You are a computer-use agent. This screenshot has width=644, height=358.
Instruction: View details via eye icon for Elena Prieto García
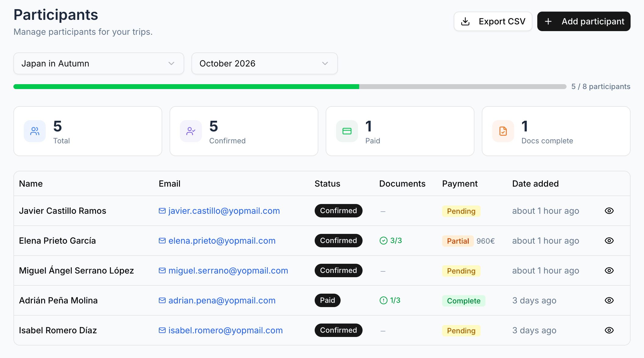coord(609,241)
